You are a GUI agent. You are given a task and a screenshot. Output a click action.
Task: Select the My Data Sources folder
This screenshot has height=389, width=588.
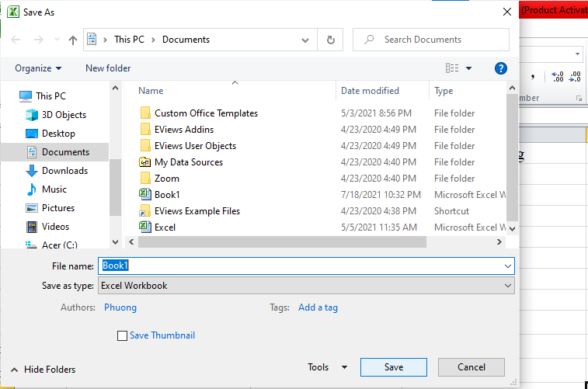coord(189,162)
